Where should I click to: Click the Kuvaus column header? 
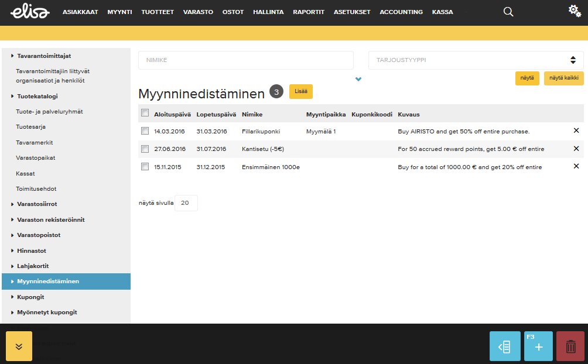pos(409,114)
